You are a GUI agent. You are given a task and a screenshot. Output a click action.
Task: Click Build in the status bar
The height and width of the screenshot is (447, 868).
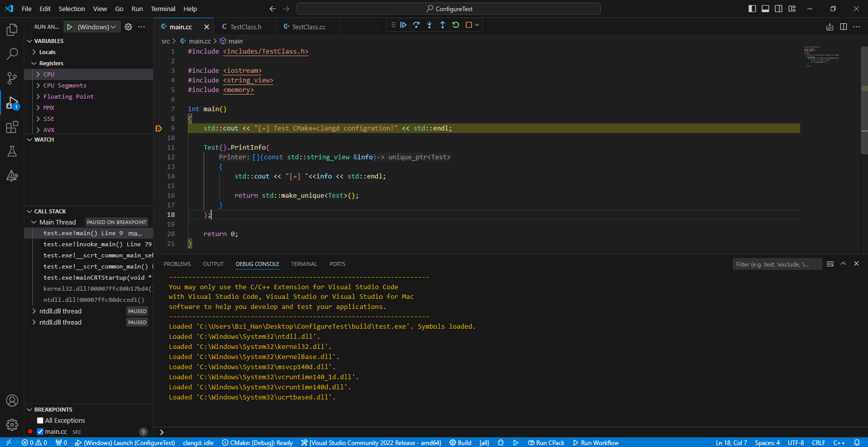pyautogui.click(x=460, y=442)
